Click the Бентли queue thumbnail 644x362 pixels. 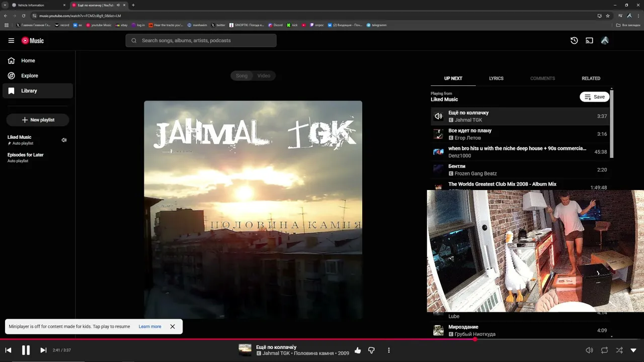[438, 170]
